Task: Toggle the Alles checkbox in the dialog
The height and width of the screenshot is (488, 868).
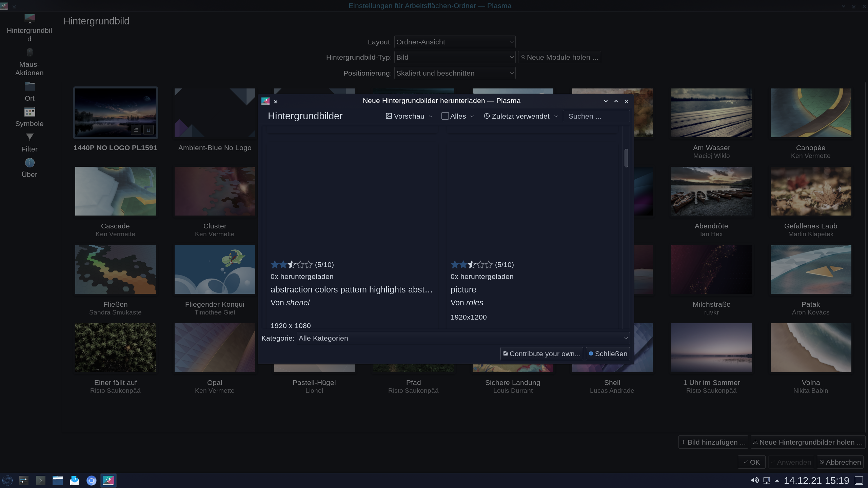Action: coord(445,116)
